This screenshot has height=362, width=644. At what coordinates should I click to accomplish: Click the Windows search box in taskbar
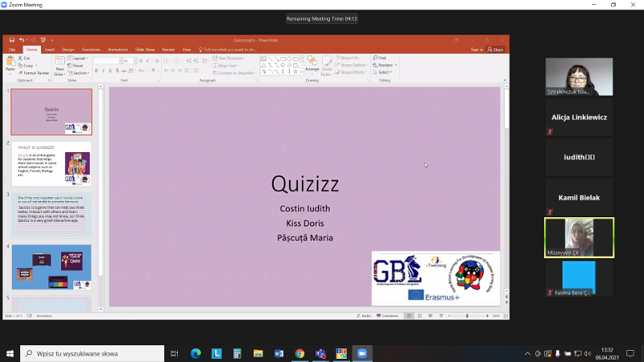92,353
